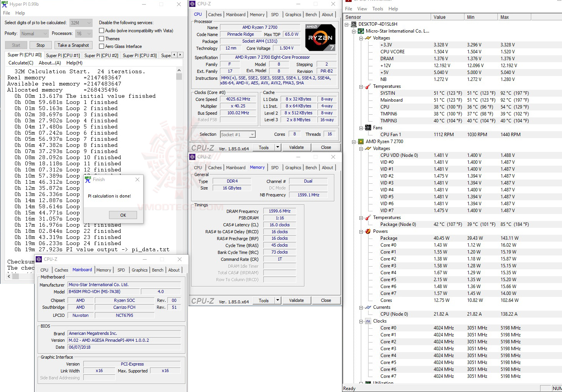The image size is (562, 392).
Task: Click the AMD Ryzen 7 2700 node icon
Action: click(361, 142)
